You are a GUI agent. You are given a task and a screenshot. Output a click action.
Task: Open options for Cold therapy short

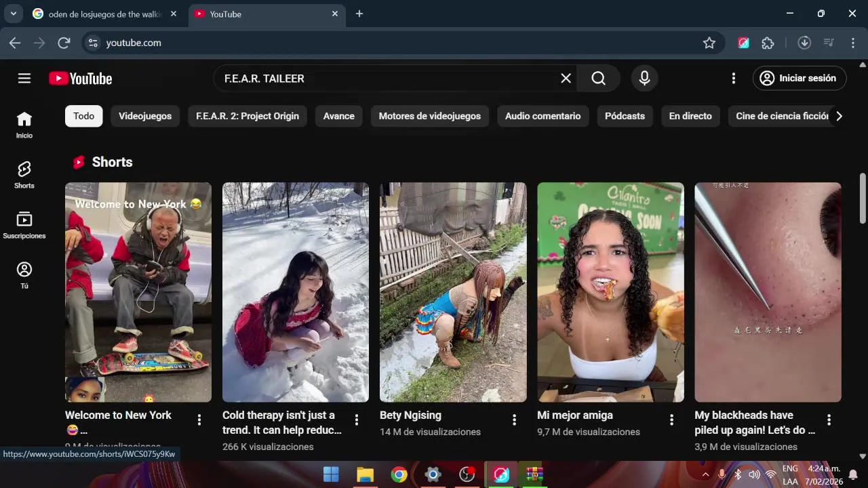point(356,420)
